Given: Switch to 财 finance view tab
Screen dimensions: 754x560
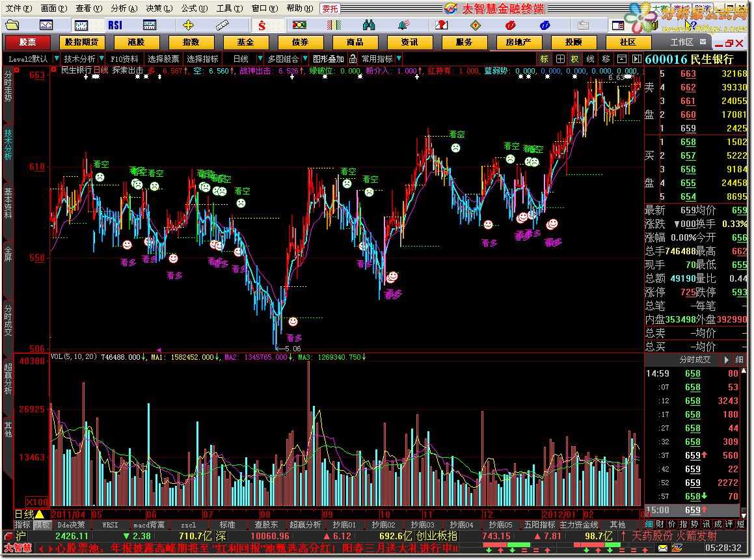Looking at the screenshot, I should click(660, 524).
